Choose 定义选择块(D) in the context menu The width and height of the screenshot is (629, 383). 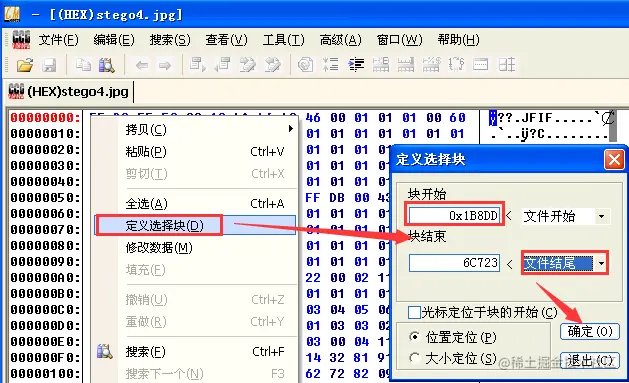(x=195, y=225)
